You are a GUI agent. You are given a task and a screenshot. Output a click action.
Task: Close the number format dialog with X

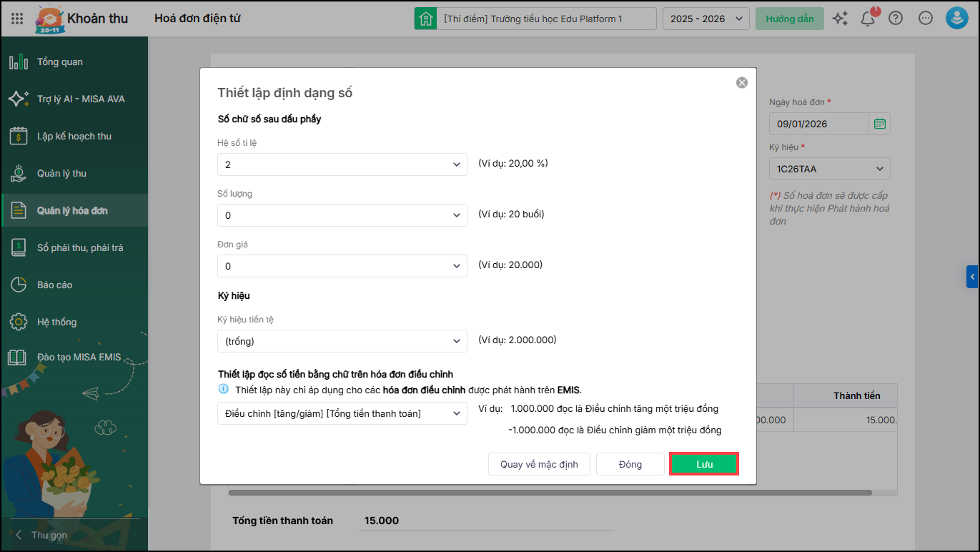[742, 83]
